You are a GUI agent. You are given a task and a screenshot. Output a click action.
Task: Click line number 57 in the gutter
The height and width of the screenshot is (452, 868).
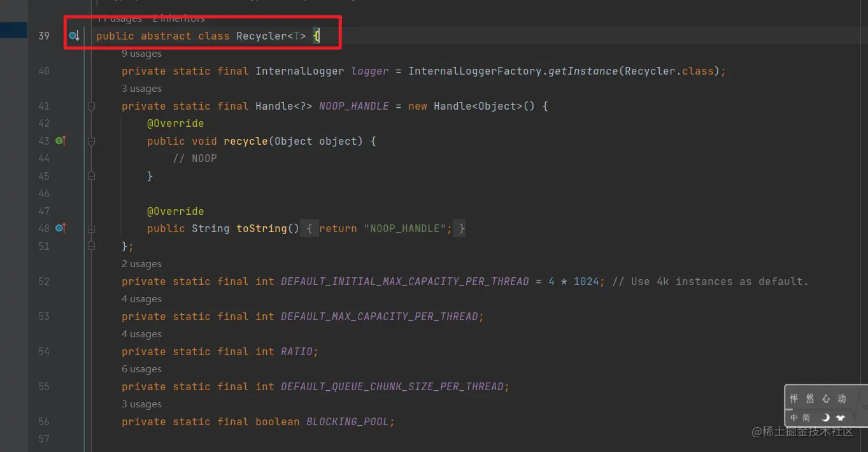[43, 439]
